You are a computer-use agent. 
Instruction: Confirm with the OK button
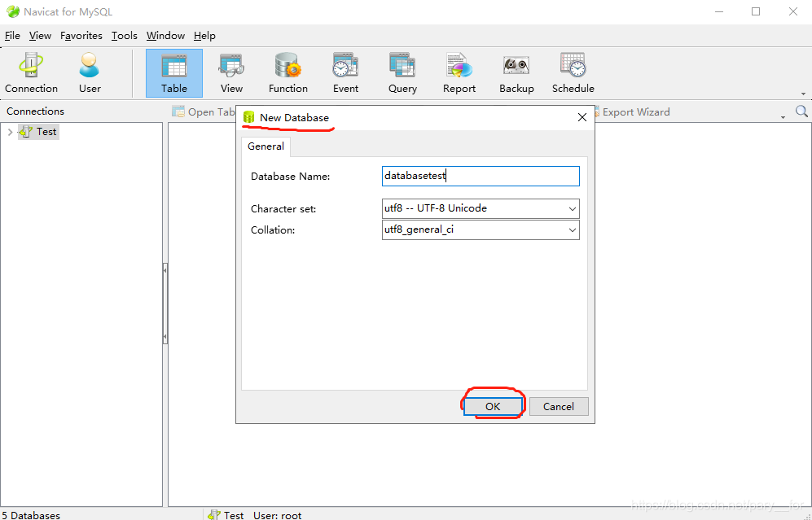pyautogui.click(x=493, y=406)
